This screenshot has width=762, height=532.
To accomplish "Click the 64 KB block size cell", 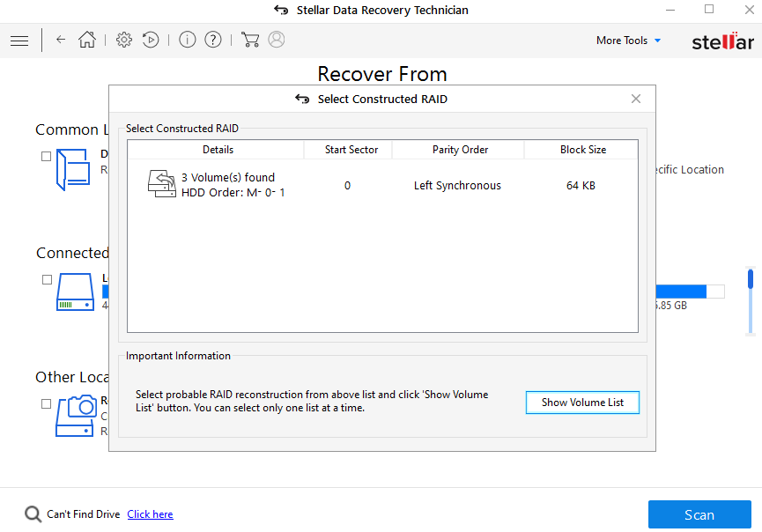I will [581, 186].
